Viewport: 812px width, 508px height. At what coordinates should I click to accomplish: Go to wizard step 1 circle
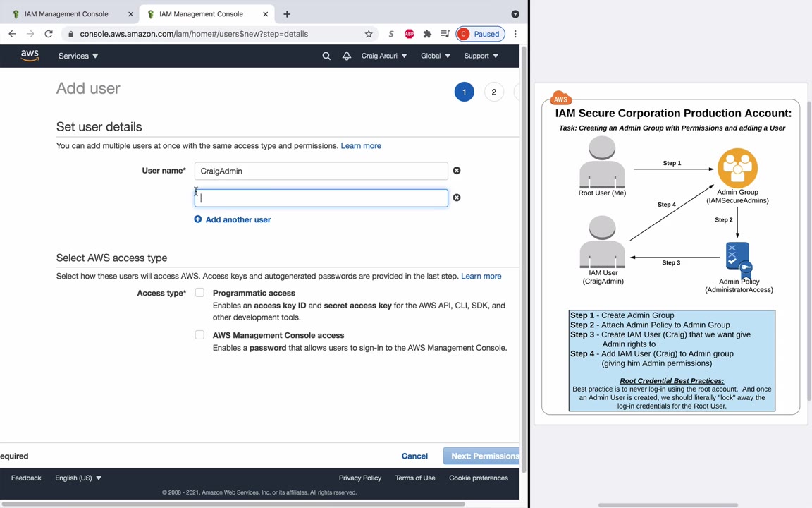tap(464, 92)
